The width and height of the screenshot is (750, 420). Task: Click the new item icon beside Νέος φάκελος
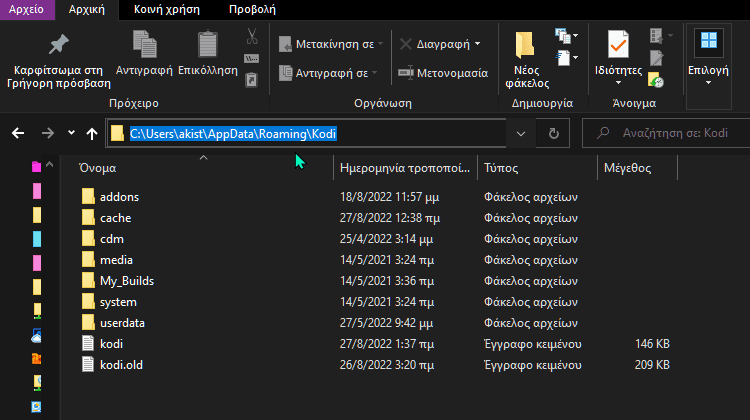562,36
